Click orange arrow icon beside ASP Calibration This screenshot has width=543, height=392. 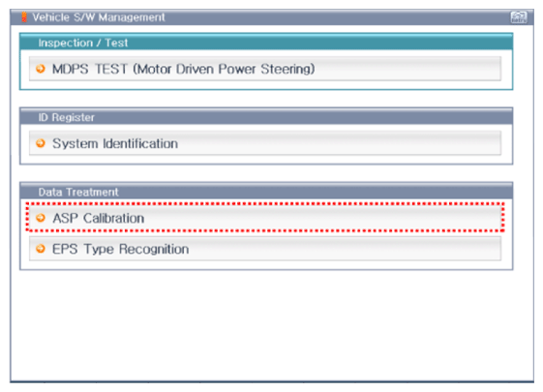pyautogui.click(x=41, y=218)
